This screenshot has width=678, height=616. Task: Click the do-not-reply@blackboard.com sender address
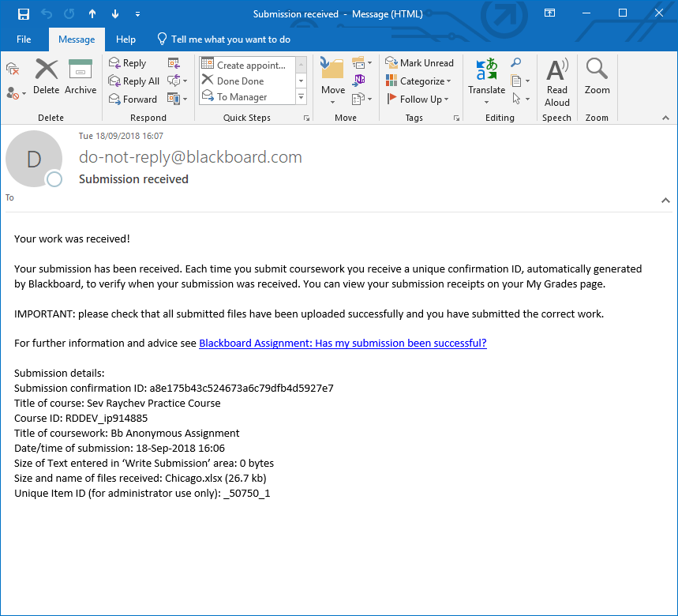pyautogui.click(x=190, y=157)
